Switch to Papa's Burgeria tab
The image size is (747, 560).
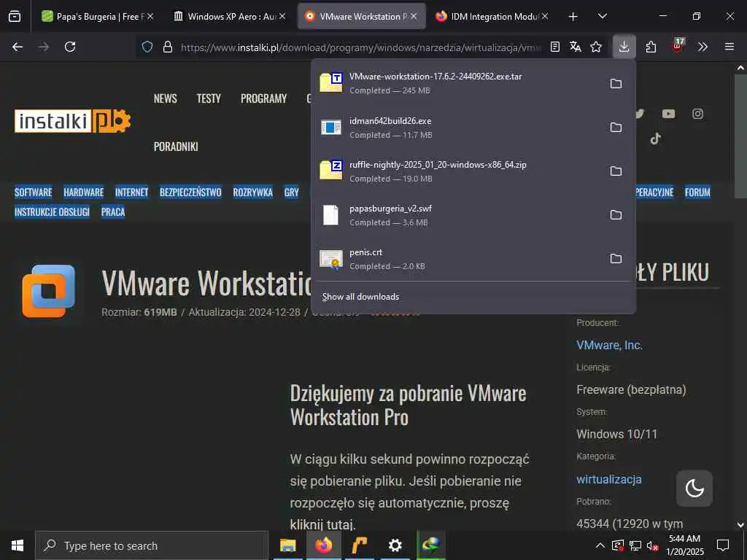(97, 16)
